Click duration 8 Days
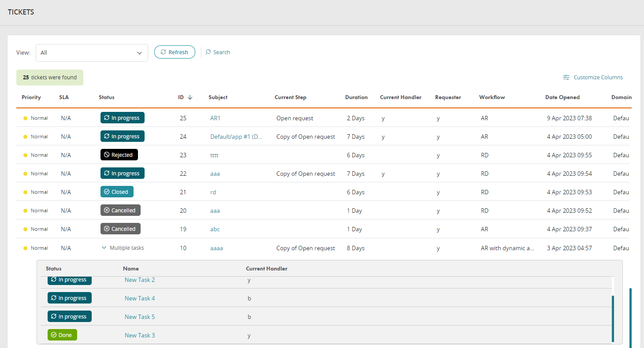Screen dimensions: 644x348 356,248
